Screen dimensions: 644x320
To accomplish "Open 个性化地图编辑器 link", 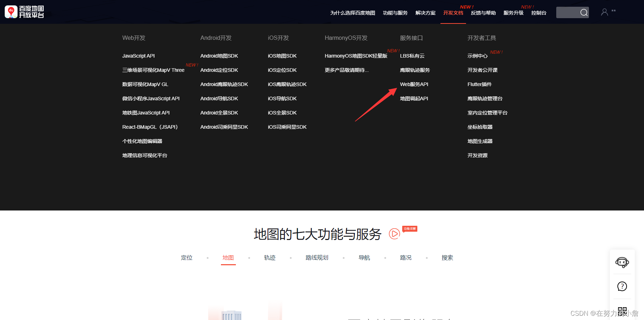I will pyautogui.click(x=142, y=141).
